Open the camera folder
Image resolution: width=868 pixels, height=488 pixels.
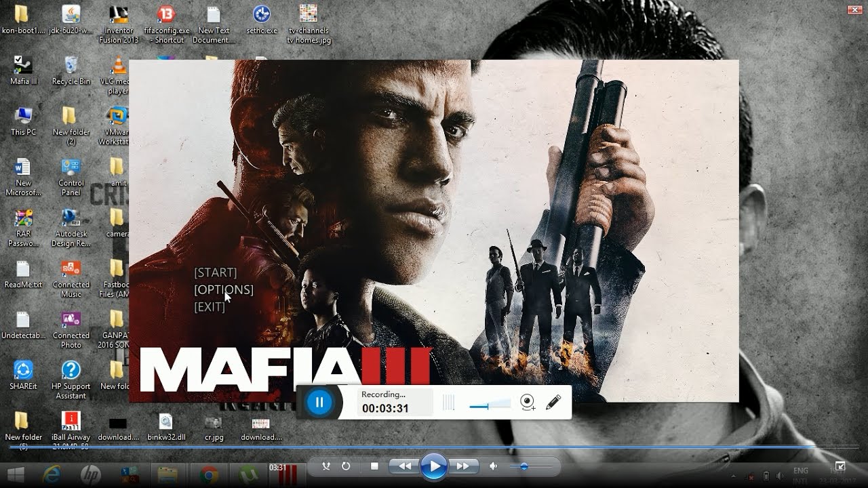(118, 223)
